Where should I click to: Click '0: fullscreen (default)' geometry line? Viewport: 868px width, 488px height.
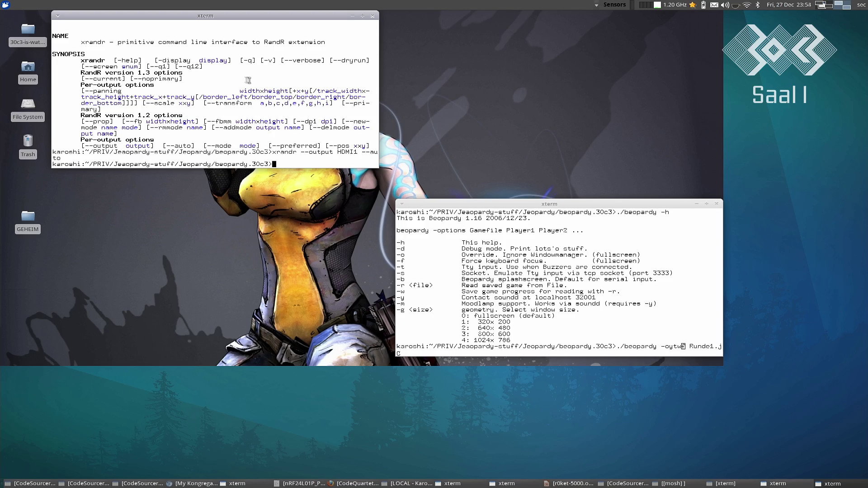coord(508,315)
